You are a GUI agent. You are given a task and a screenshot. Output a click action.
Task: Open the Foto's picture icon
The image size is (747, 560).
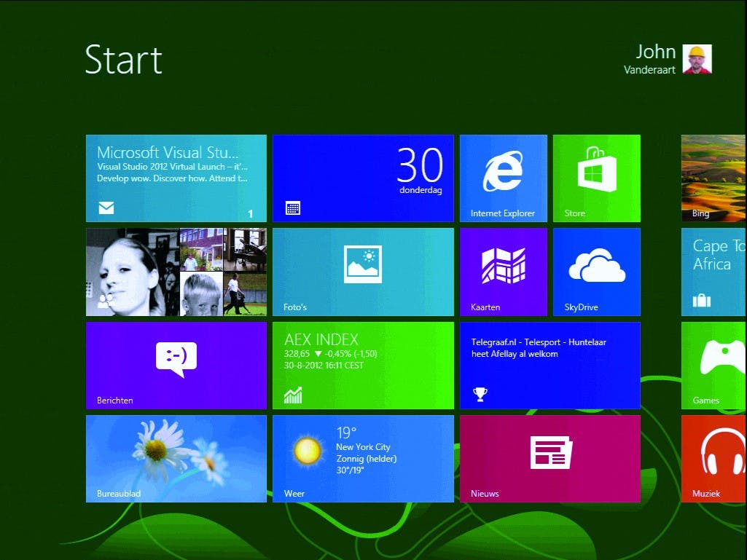tap(362, 264)
